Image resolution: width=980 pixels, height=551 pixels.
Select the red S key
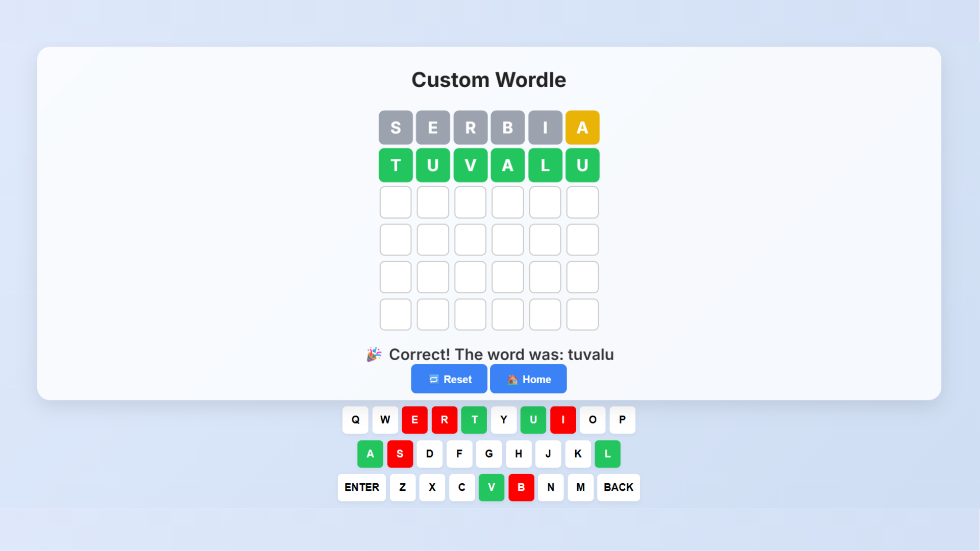click(400, 454)
